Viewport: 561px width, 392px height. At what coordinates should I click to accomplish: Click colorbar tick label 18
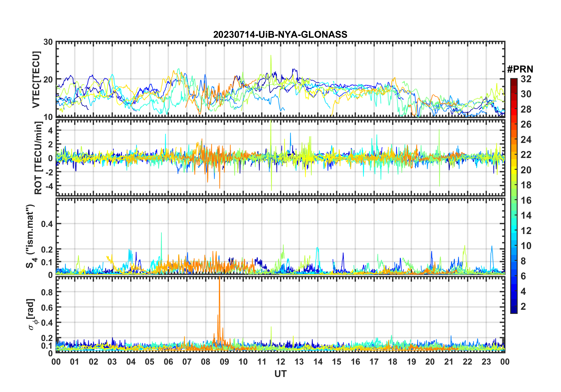[526, 185]
